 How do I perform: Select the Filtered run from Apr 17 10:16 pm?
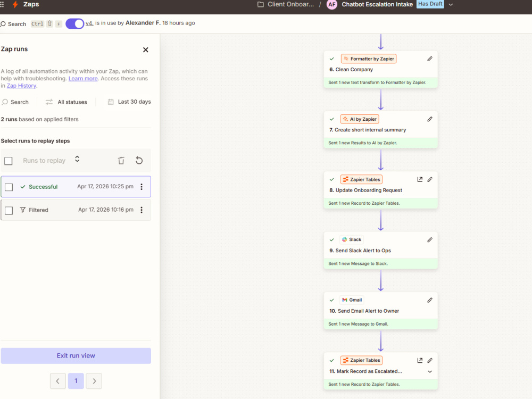[x=76, y=210]
